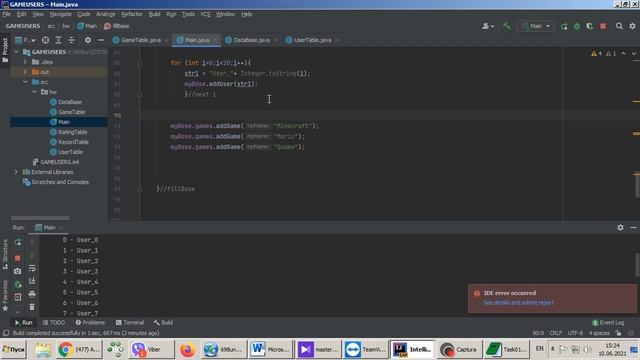Image resolution: width=640 pixels, height=360 pixels.
Task: Click See details and submit report link
Action: coord(518,302)
